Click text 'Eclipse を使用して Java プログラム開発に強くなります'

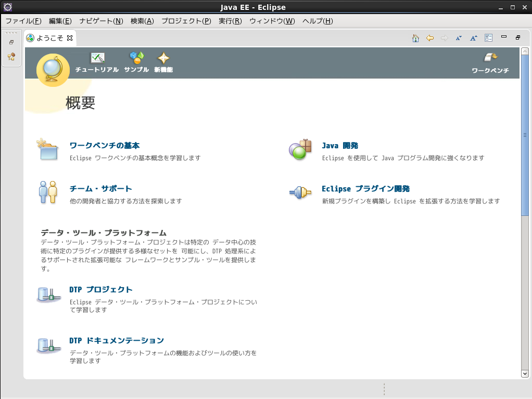point(403,158)
